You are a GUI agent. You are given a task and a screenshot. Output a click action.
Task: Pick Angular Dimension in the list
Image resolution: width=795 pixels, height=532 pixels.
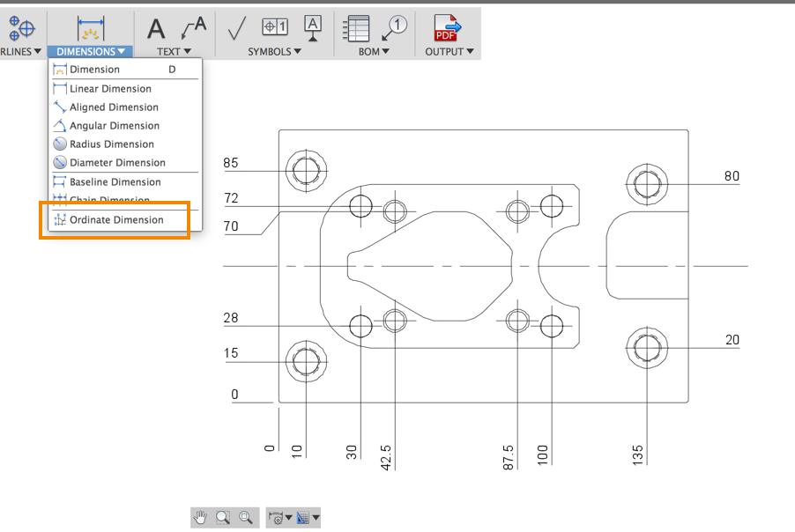tap(115, 126)
